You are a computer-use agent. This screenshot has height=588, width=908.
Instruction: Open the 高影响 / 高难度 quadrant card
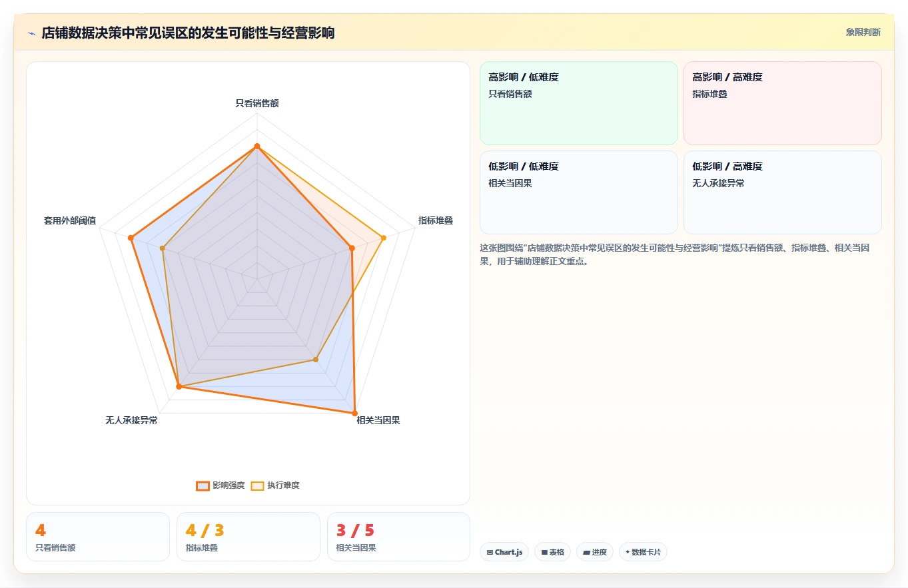(x=782, y=103)
